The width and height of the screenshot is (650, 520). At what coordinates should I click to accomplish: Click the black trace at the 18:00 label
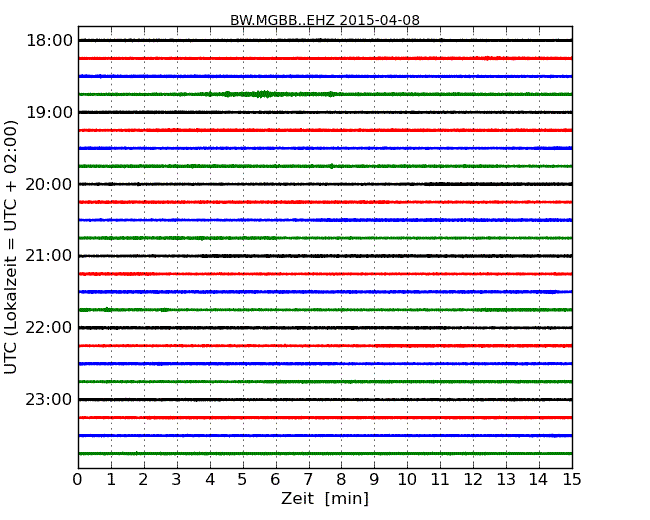coord(325,40)
